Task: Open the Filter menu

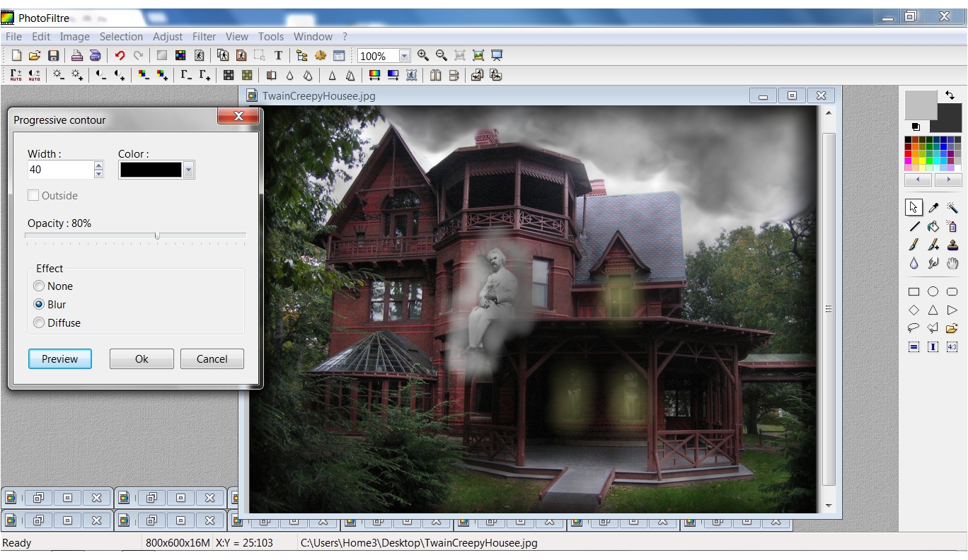Action: pos(204,37)
